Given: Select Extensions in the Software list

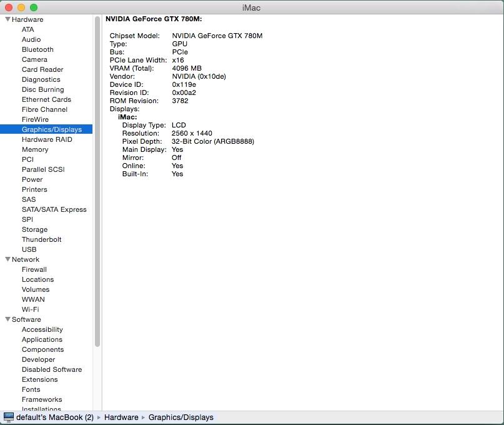Looking at the screenshot, I should coord(39,379).
